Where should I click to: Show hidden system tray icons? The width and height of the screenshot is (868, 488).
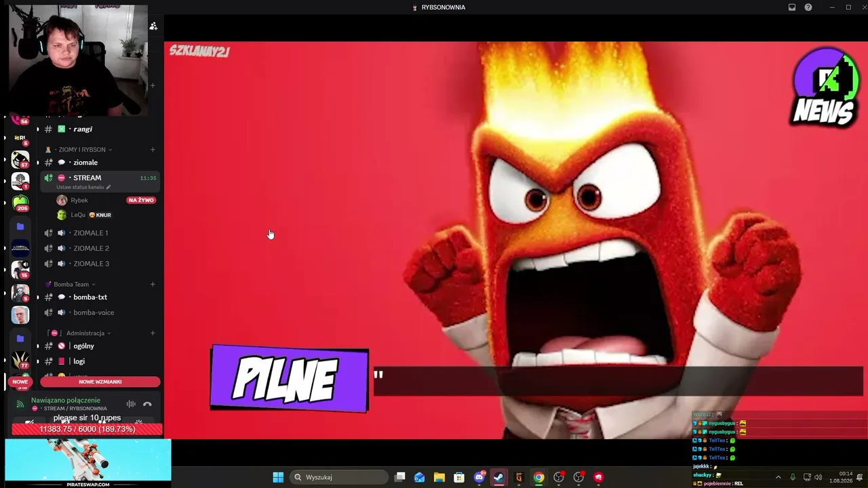coord(778,477)
